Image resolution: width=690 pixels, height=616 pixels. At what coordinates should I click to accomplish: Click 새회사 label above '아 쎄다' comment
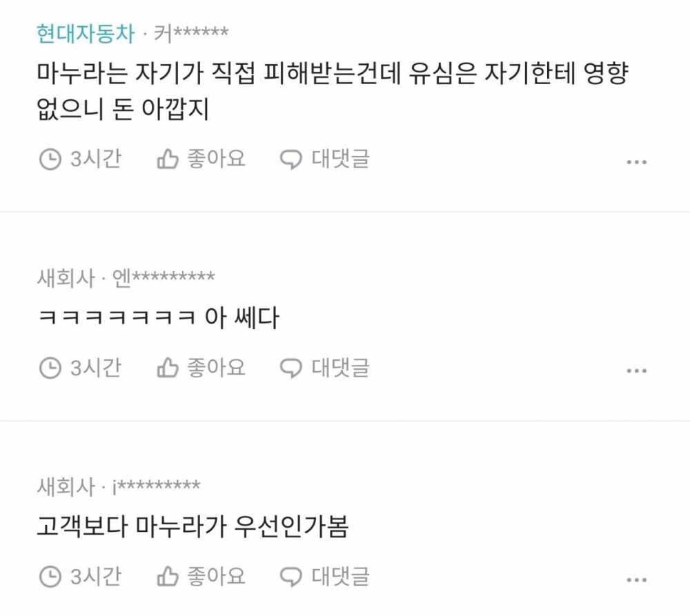coord(66,278)
